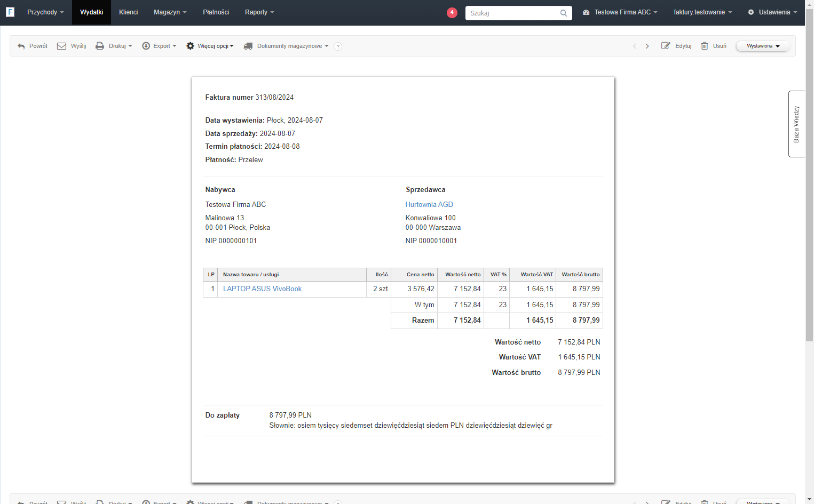Click the Usuń trash icon
Image resolution: width=814 pixels, height=504 pixels.
click(705, 46)
